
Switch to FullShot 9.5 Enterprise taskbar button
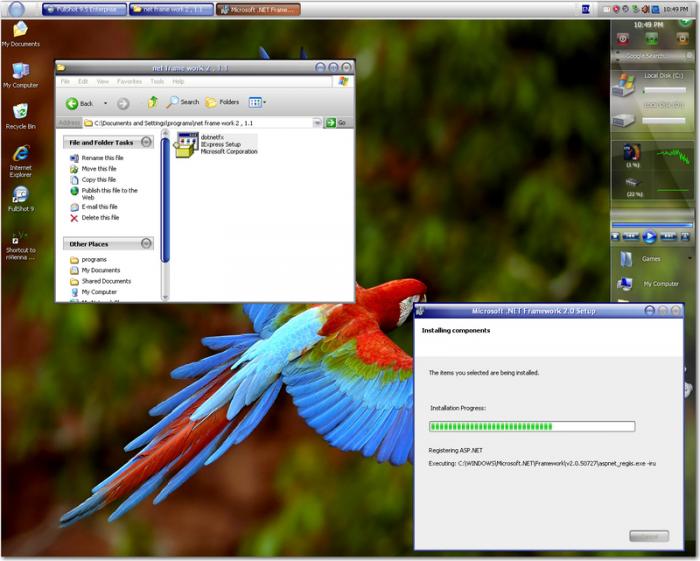coord(84,9)
